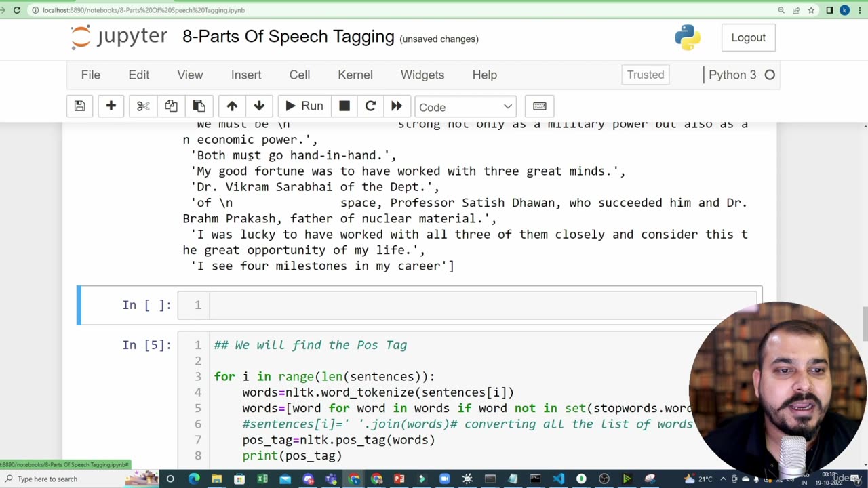Open the Cell menu

(x=300, y=75)
